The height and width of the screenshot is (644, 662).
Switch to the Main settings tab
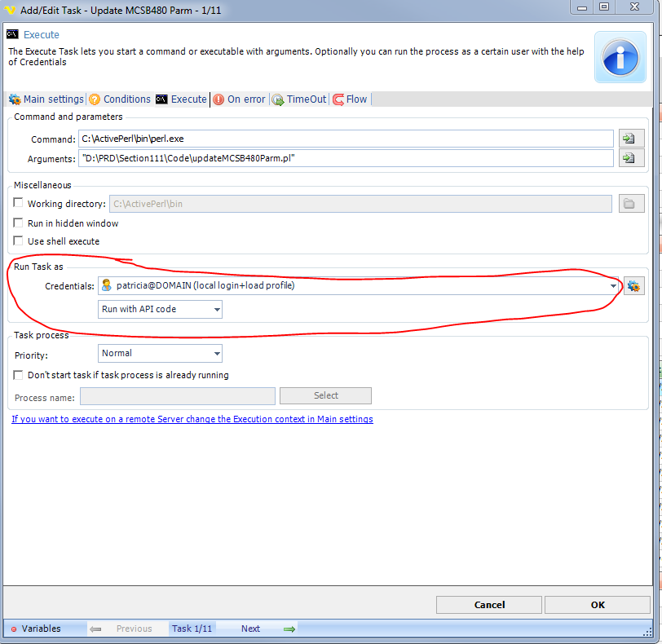46,99
